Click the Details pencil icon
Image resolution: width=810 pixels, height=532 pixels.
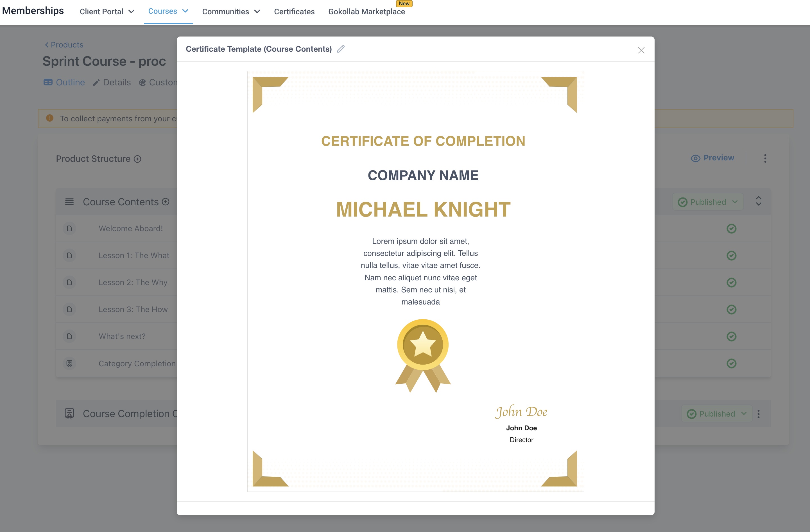96,83
